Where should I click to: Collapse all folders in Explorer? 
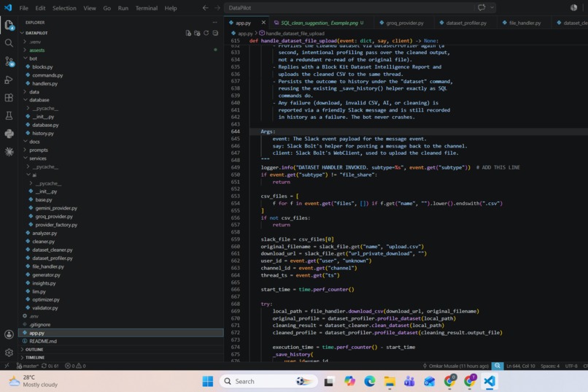[x=215, y=33]
